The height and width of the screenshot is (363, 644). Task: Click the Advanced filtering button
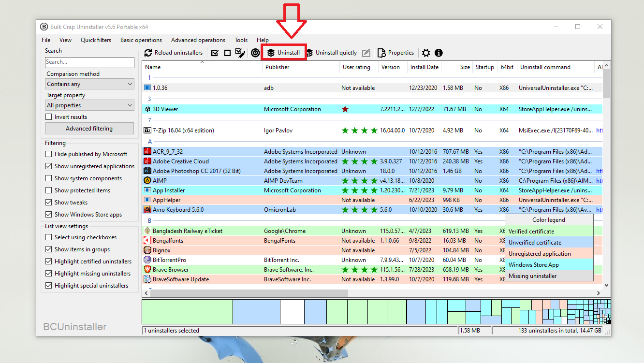click(x=89, y=129)
